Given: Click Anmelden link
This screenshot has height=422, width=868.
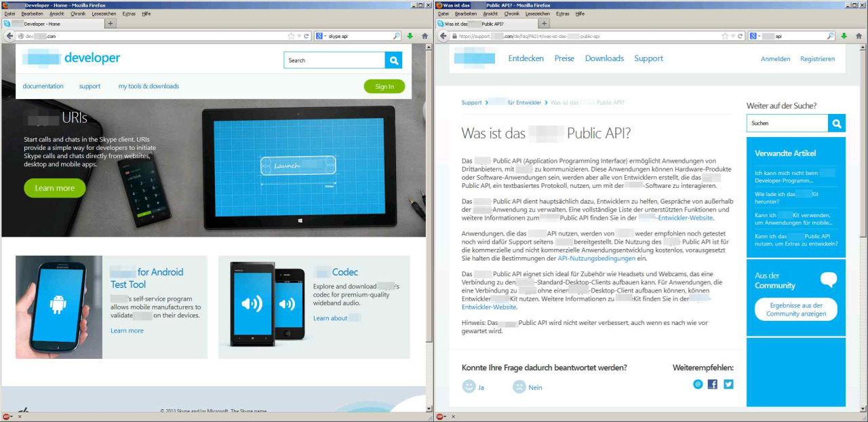Looking at the screenshot, I should point(776,59).
